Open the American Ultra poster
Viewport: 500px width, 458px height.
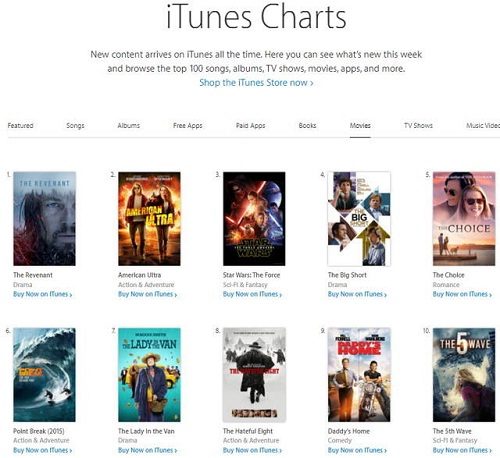[x=149, y=219]
